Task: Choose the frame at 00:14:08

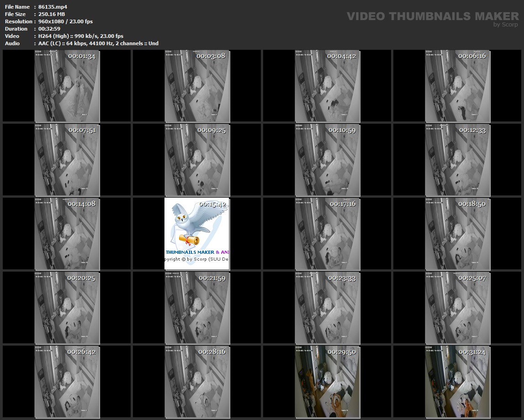Action: (67, 234)
